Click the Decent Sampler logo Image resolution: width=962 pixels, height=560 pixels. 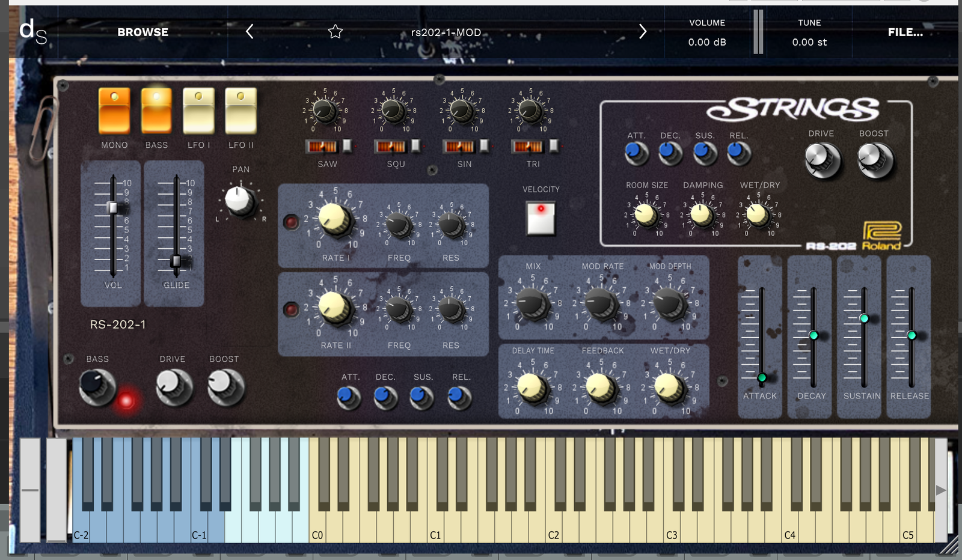[x=32, y=32]
